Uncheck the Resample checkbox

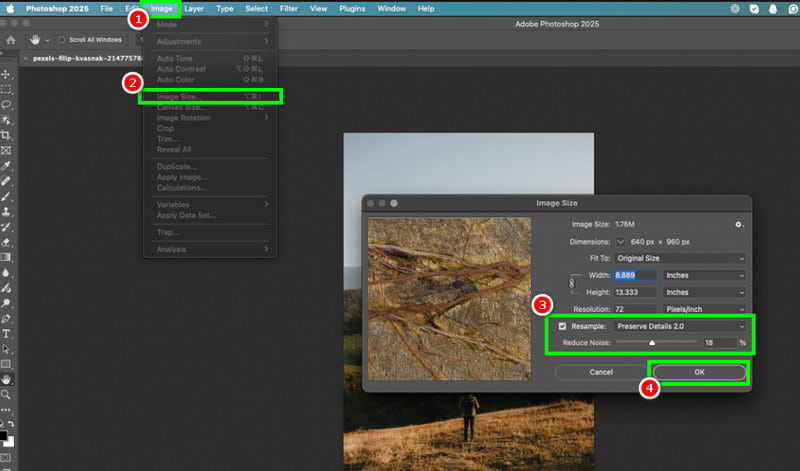click(x=563, y=326)
